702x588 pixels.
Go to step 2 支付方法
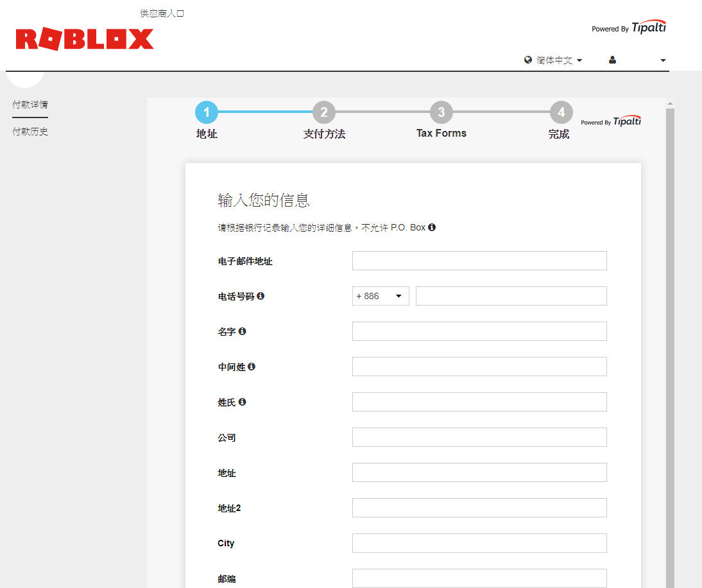[x=324, y=112]
